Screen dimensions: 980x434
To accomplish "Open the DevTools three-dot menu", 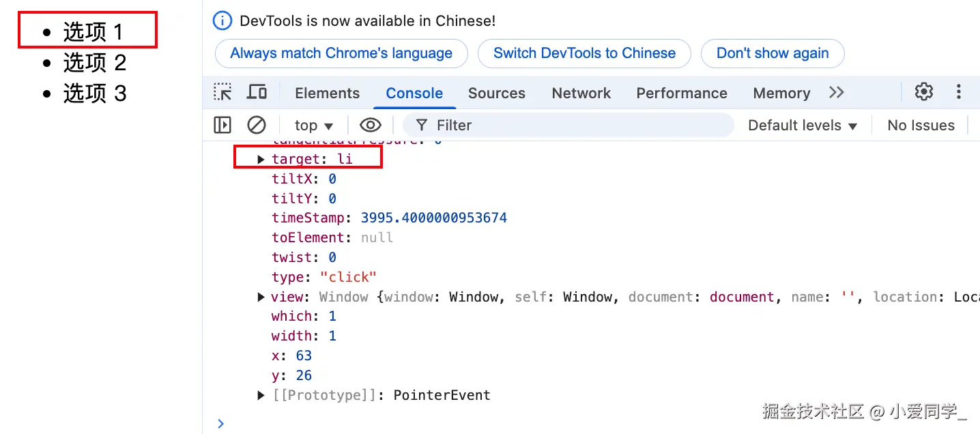I will pyautogui.click(x=959, y=91).
